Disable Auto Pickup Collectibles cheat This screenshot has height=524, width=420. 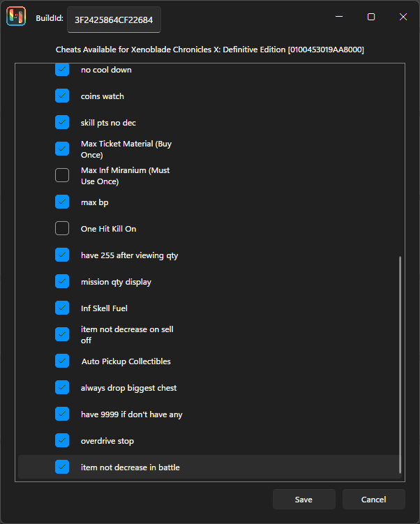62,361
